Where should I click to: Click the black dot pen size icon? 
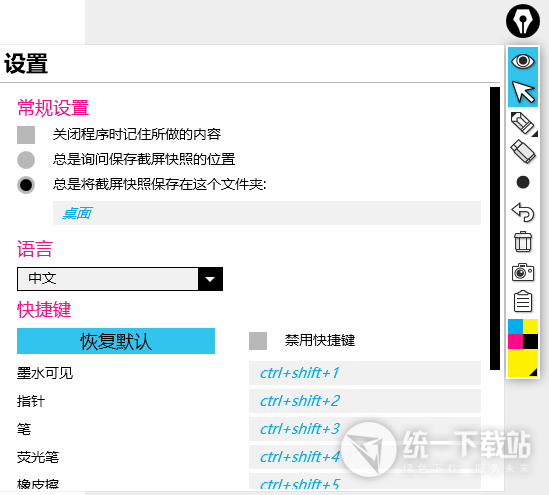[x=523, y=182]
